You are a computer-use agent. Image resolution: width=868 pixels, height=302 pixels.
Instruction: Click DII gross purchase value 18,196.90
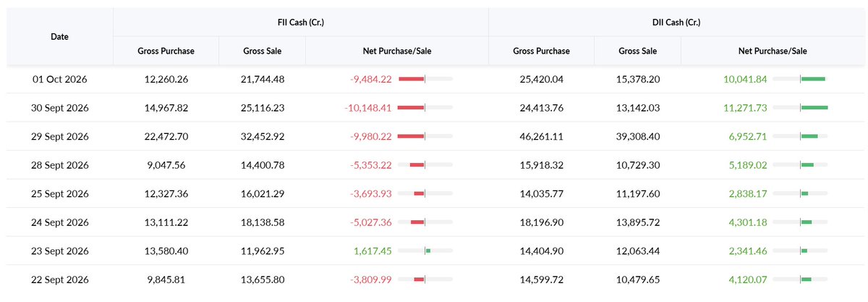tap(541, 222)
